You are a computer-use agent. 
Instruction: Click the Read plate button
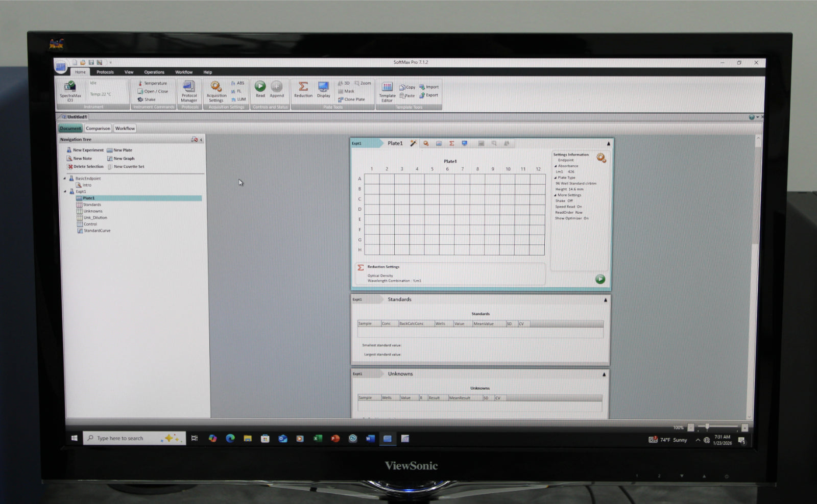coord(260,88)
